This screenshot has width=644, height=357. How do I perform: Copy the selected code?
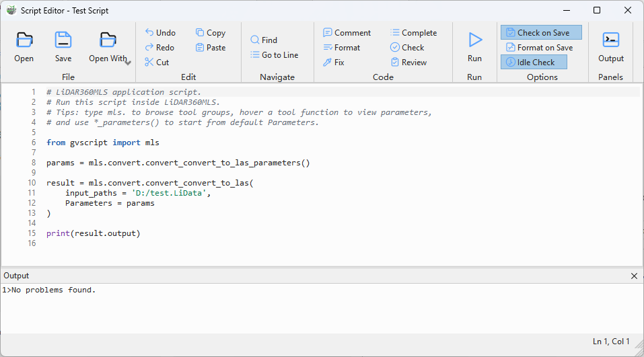(x=210, y=33)
